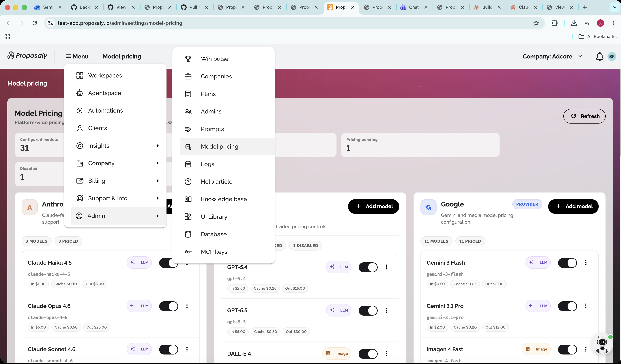Open options for GPT-5.5
The height and width of the screenshot is (364, 621).
[386, 311]
